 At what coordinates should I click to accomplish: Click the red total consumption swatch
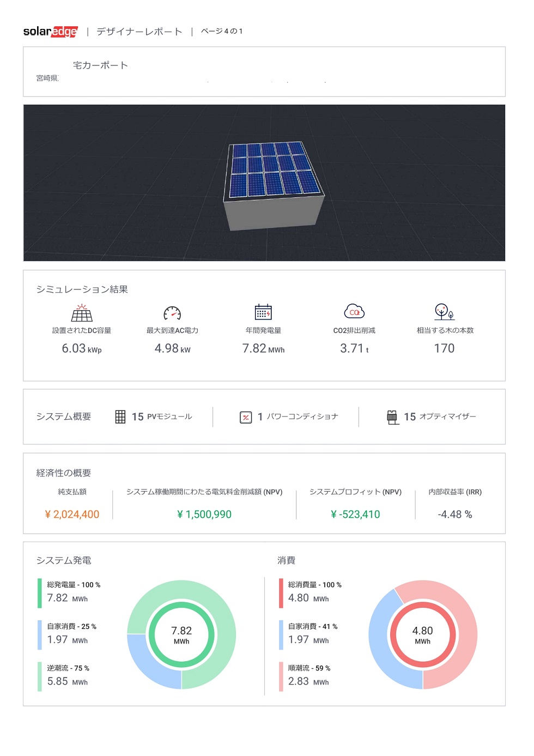point(281,592)
